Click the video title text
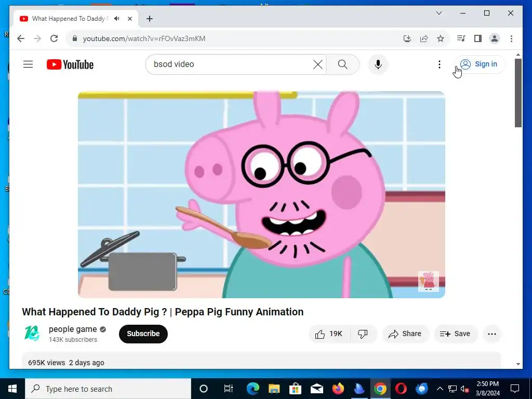 pyautogui.click(x=163, y=312)
